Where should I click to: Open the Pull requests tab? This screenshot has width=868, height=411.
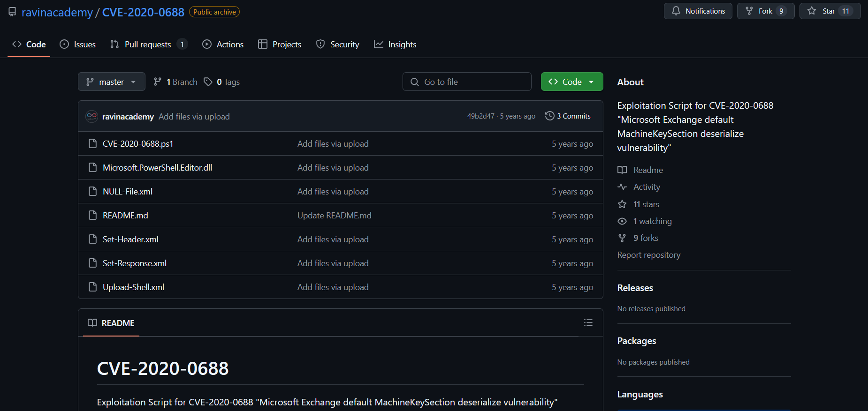148,45
